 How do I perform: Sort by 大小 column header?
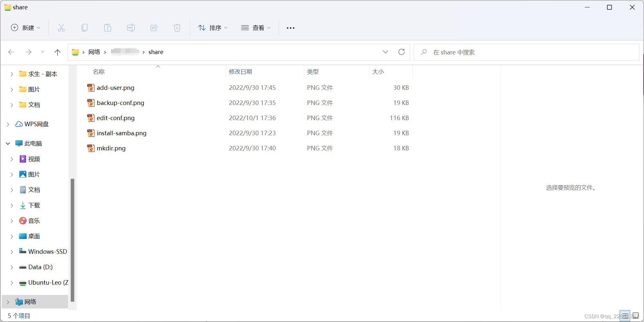coord(378,71)
